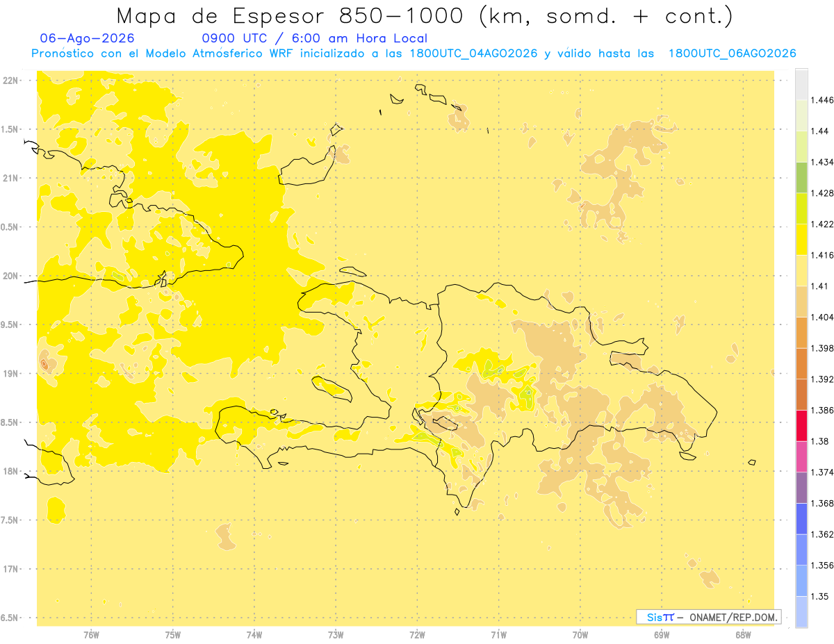
Task: Click the '1.392' color scale value
Action: [822, 379]
